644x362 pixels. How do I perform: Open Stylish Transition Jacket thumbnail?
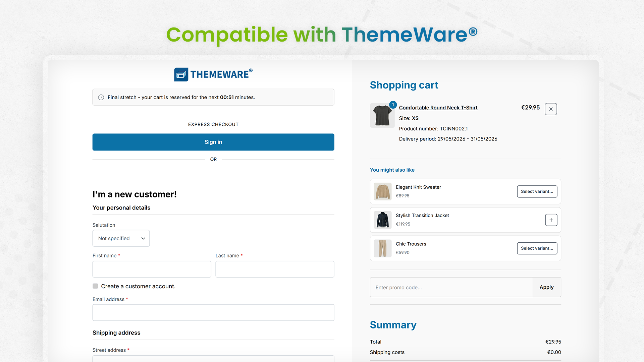(x=383, y=220)
